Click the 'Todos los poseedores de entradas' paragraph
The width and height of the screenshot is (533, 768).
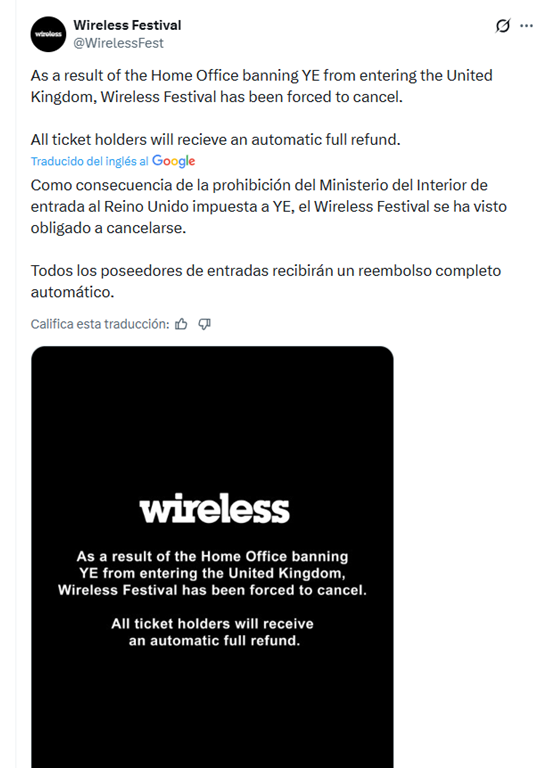[x=266, y=281]
